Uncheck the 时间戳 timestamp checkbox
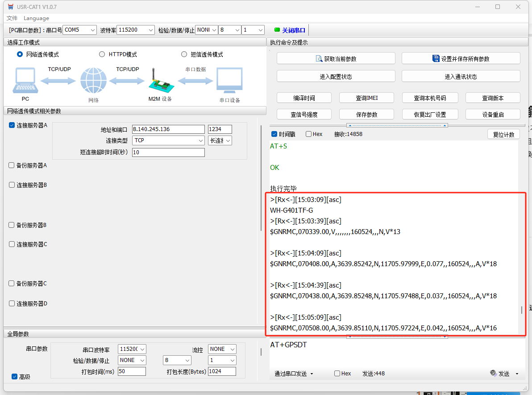The width and height of the screenshot is (532, 395). click(274, 134)
